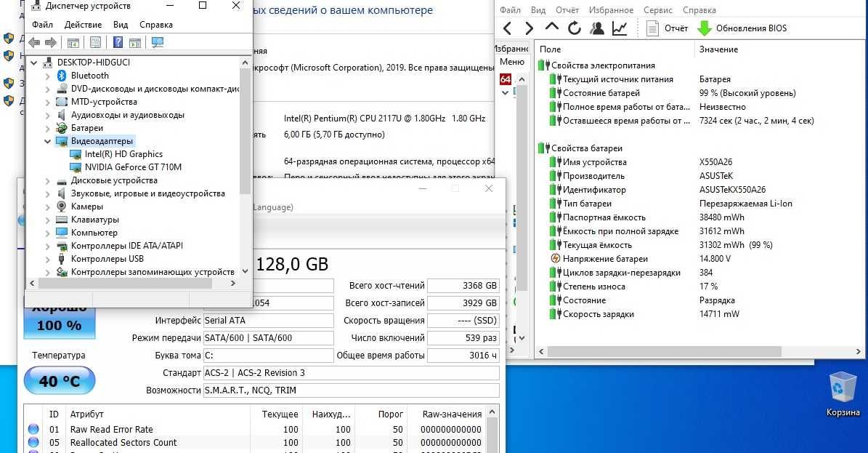Expand the Bluetooth node
This screenshot has width=868, height=453.
(48, 76)
